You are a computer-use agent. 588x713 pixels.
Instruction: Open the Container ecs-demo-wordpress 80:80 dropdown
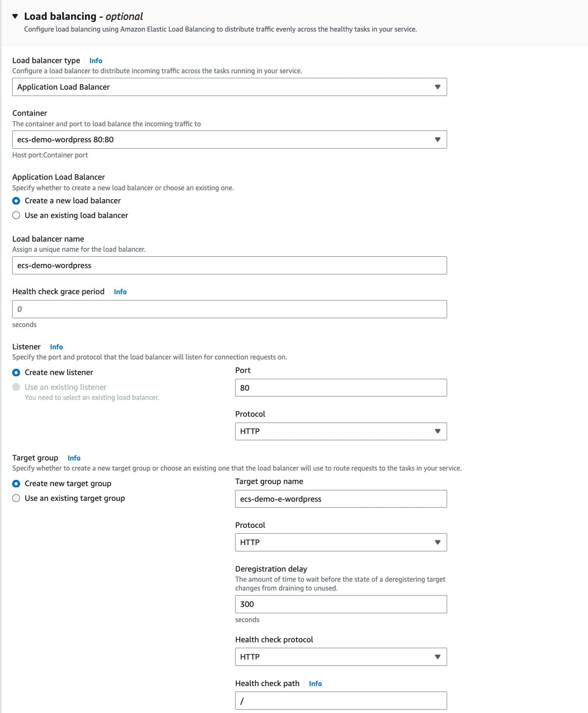point(230,140)
